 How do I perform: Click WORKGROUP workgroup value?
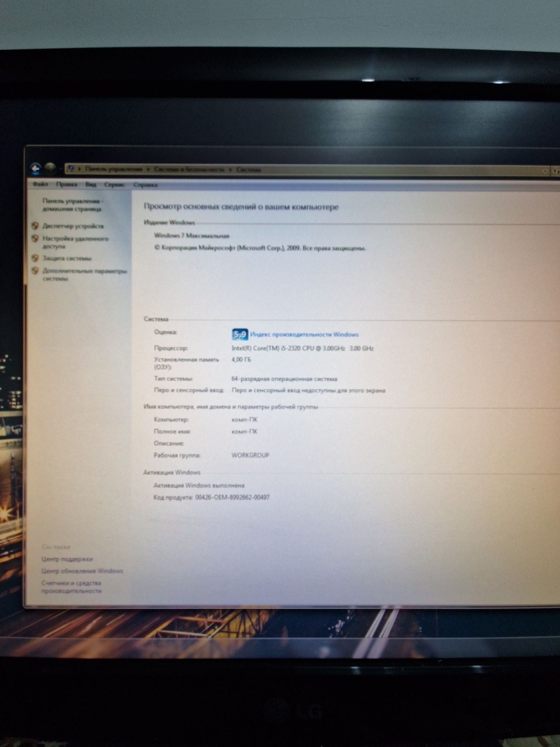250,455
